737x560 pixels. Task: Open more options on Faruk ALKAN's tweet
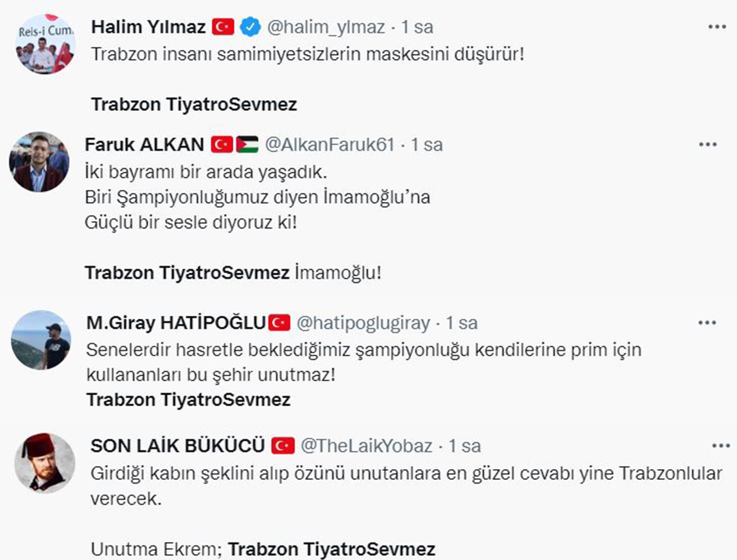point(708,145)
